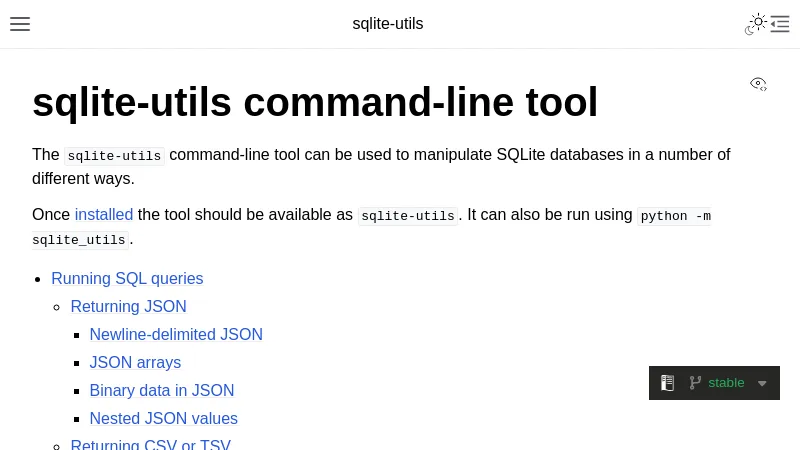Toggle the light/dark theme icon
800x450 pixels.
[x=756, y=24]
